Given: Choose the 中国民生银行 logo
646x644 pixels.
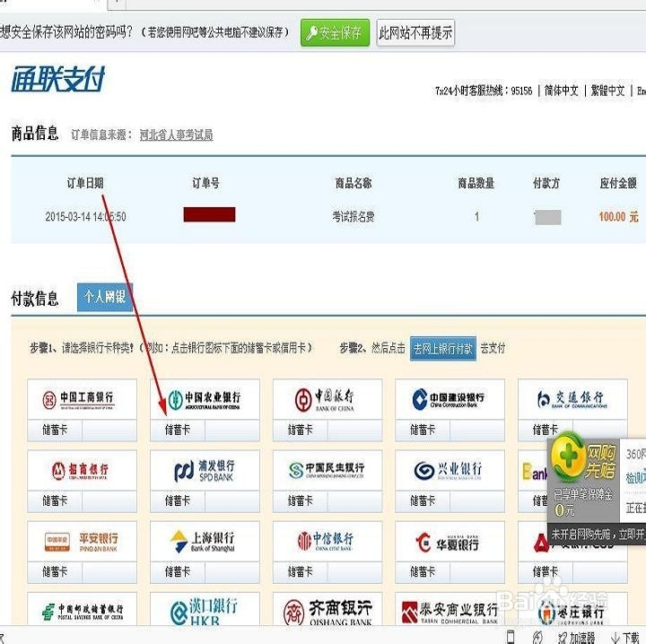Looking at the screenshot, I should (x=327, y=470).
